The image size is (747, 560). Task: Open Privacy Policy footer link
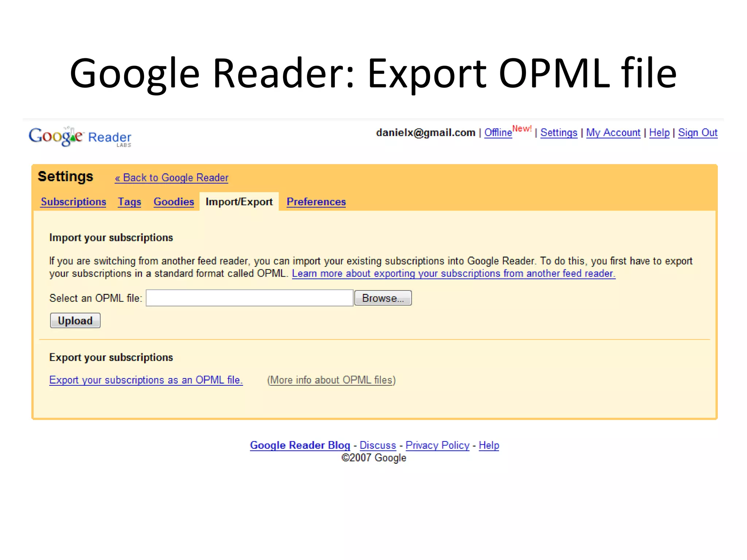(437, 445)
